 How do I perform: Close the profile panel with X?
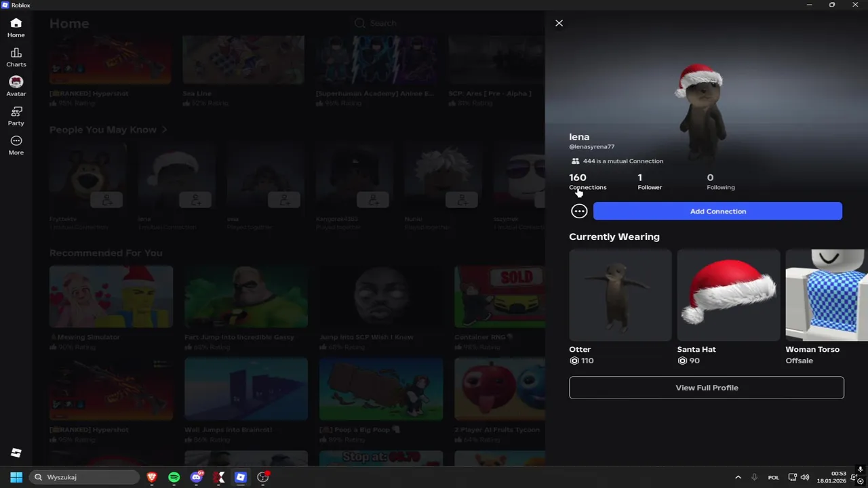point(559,23)
